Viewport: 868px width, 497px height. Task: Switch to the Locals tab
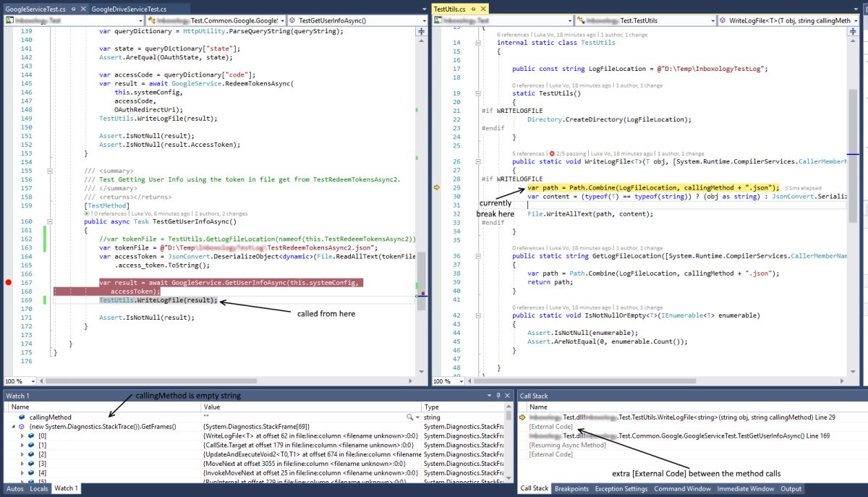point(39,489)
